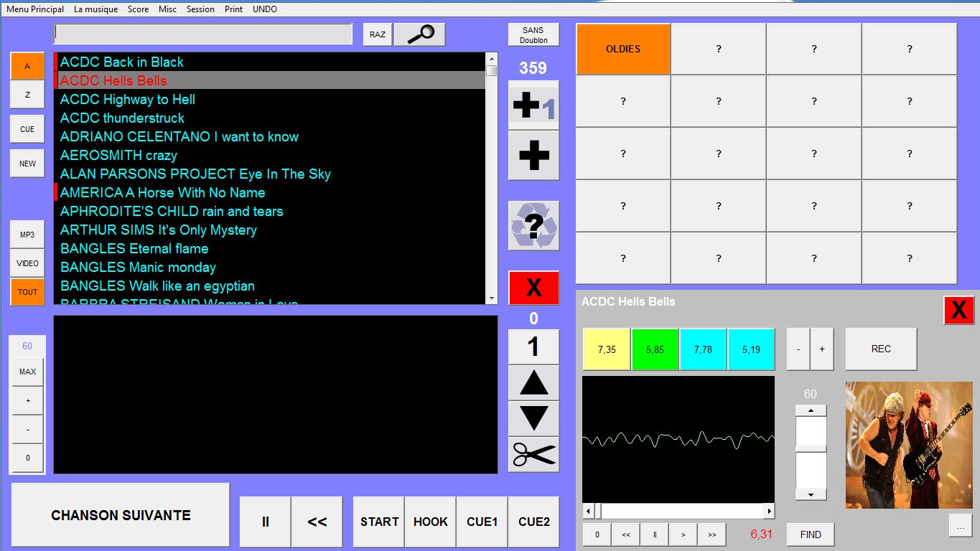Image resolution: width=980 pixels, height=551 pixels.
Task: Click the small 0 reset position button
Action: (x=597, y=534)
